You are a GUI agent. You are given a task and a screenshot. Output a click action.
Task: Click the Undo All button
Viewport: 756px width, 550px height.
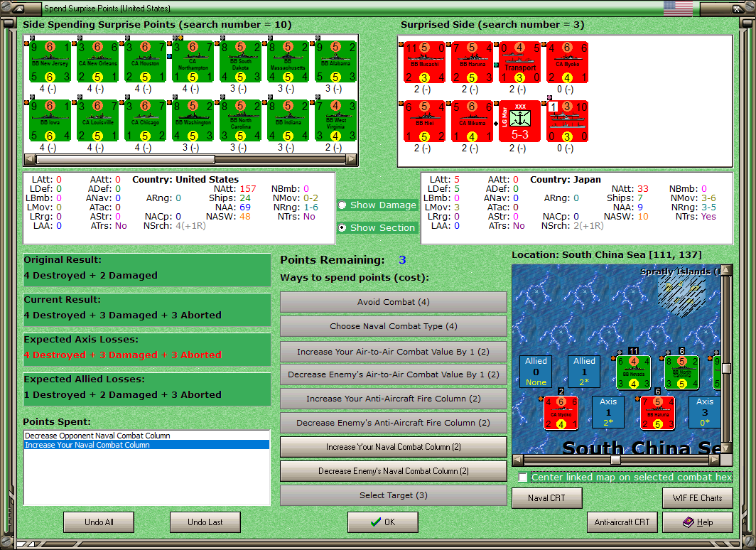coord(99,522)
